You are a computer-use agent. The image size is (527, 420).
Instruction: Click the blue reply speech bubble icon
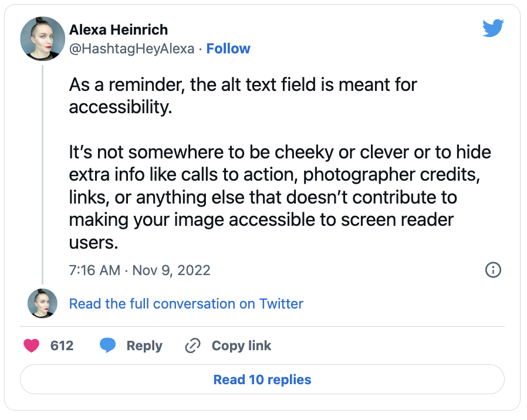pyautogui.click(x=107, y=346)
